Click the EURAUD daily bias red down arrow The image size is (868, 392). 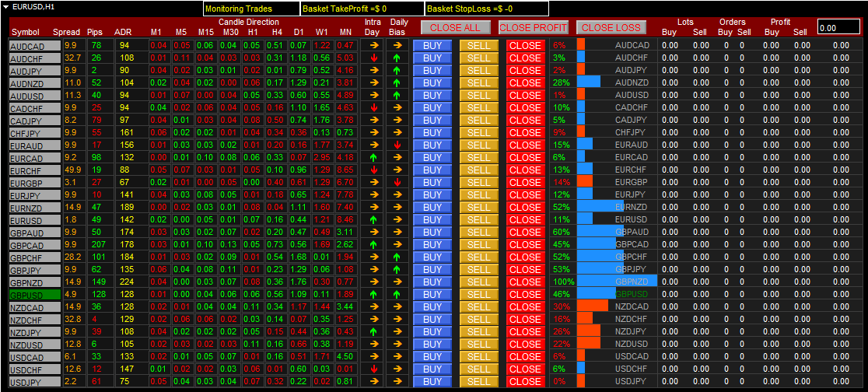click(397, 145)
